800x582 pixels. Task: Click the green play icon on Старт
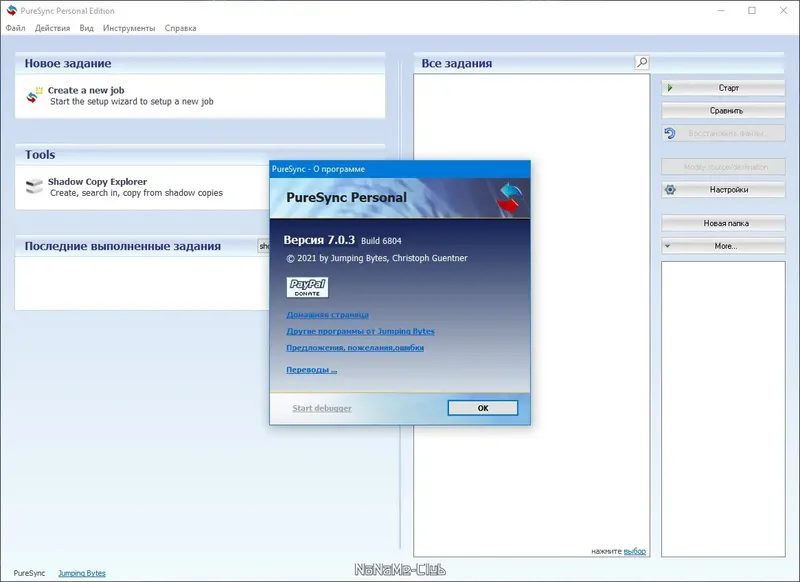670,88
